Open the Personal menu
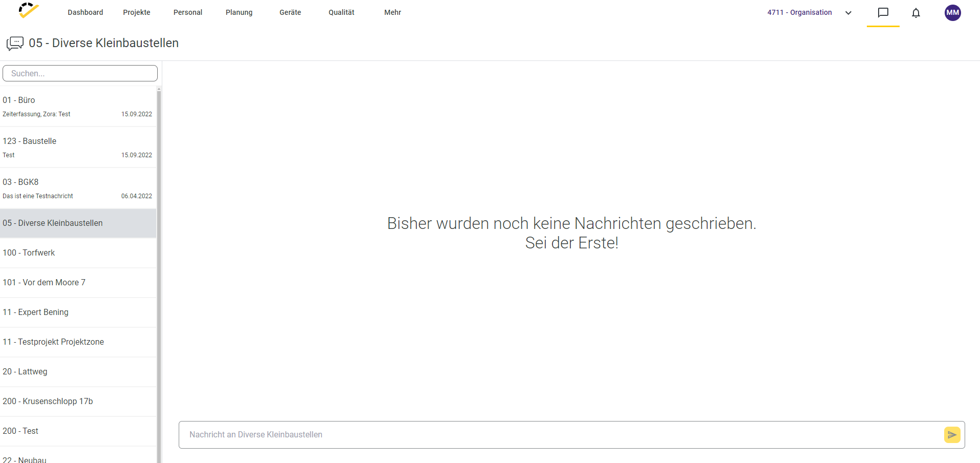980x463 pixels. (x=188, y=12)
